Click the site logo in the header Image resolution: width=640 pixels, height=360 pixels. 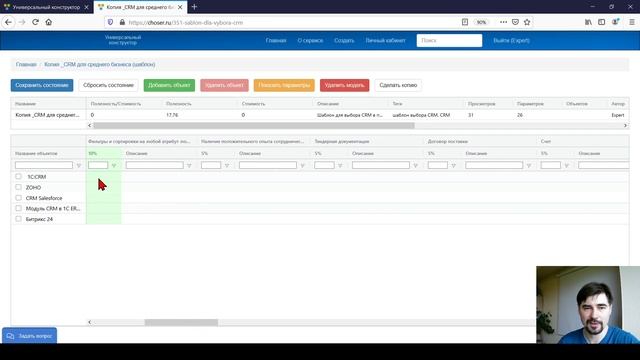pos(123,40)
